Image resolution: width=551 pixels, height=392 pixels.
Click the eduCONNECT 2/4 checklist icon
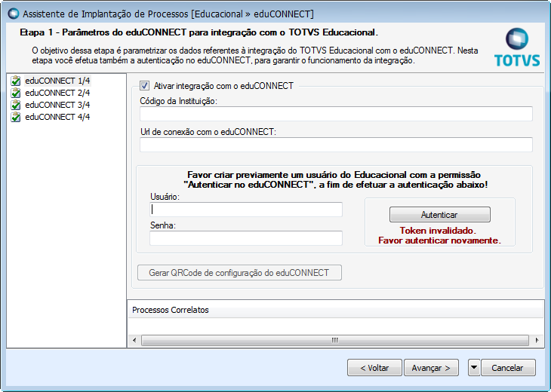point(16,93)
